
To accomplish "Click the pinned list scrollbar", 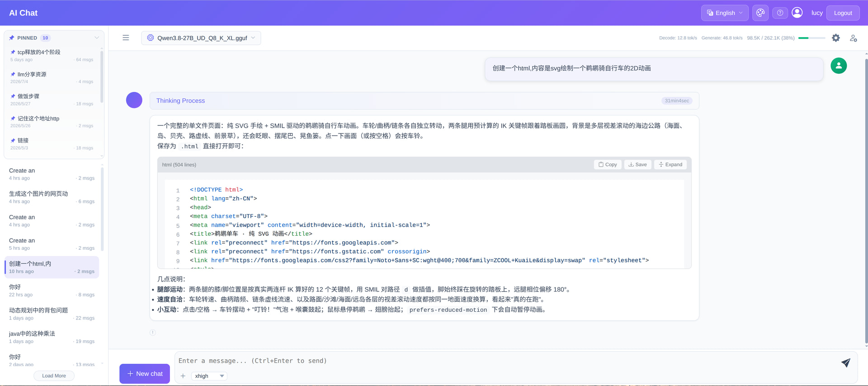I will pos(102,76).
